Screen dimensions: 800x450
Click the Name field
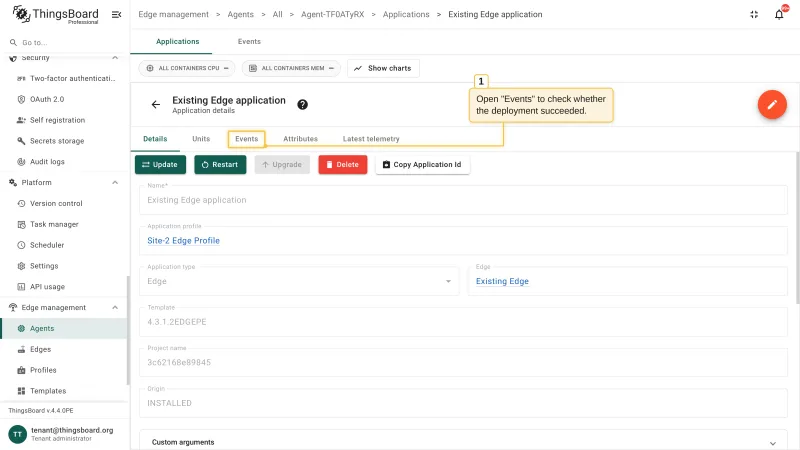[463, 199]
